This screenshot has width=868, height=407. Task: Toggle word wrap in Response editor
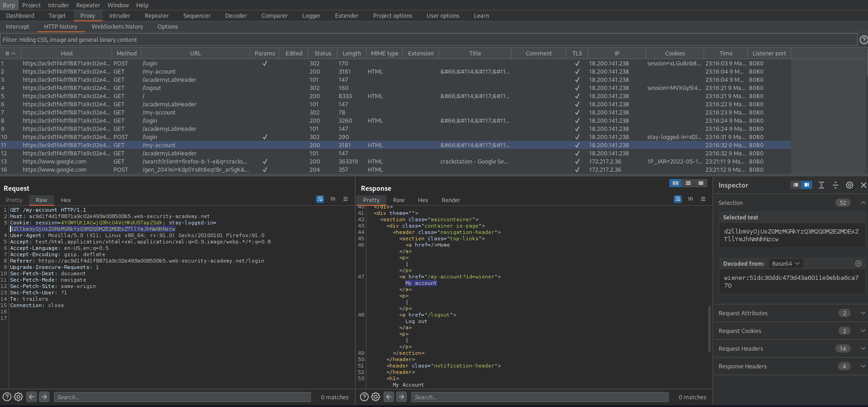[678, 199]
